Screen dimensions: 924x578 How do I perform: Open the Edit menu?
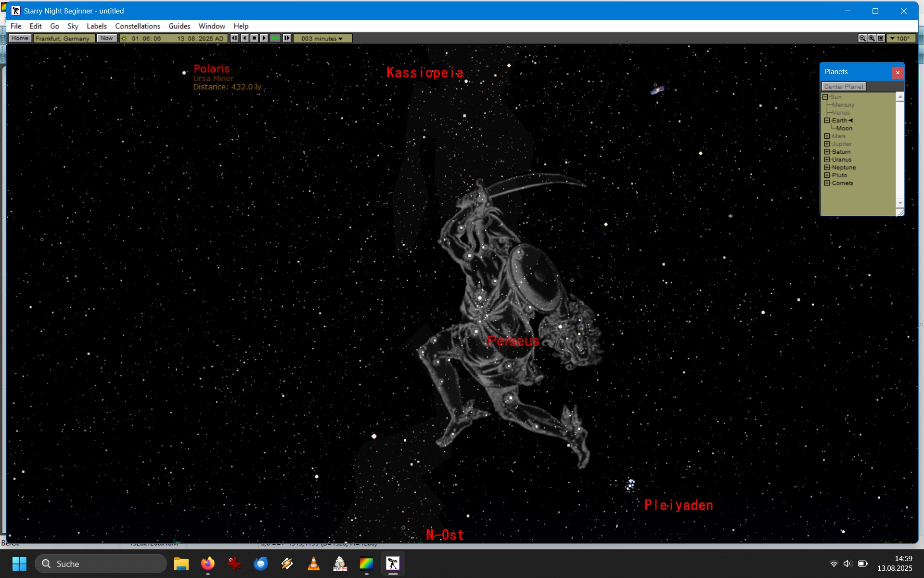(36, 26)
